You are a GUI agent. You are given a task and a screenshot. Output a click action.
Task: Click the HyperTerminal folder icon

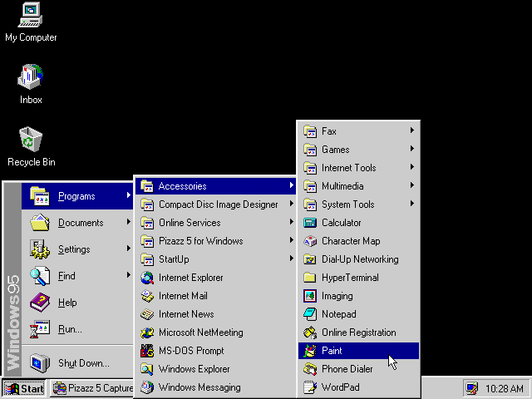tap(310, 278)
